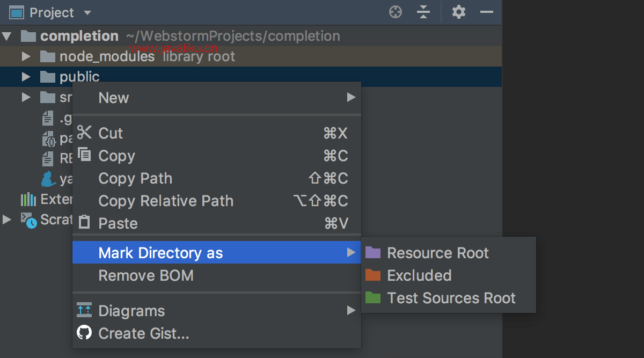Click the public folder icon
The width and height of the screenshot is (644, 358).
pyautogui.click(x=48, y=77)
